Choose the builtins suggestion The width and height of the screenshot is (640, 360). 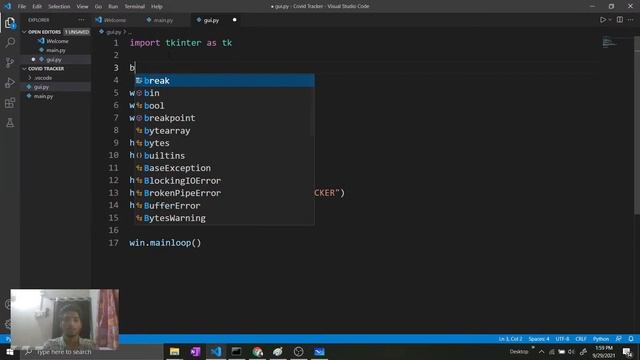tap(224, 156)
